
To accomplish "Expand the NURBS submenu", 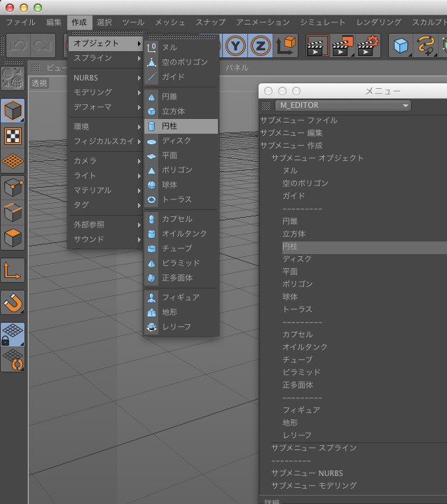I will 106,78.
